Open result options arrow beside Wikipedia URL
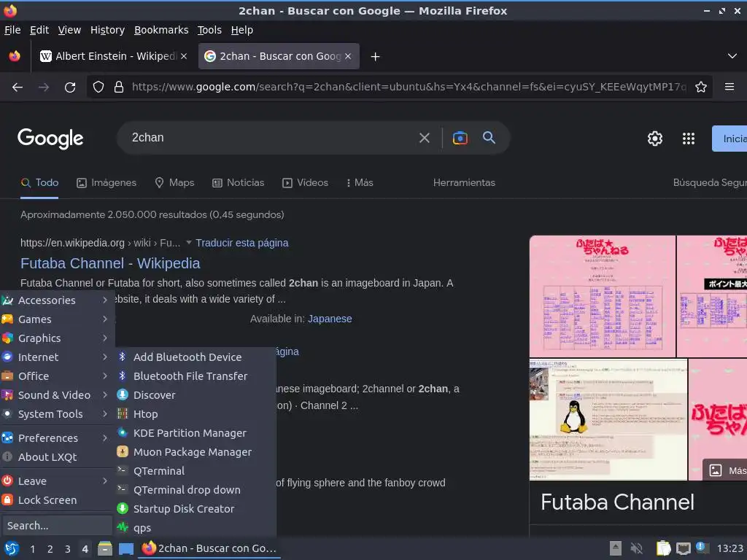The image size is (747, 560). tap(189, 242)
